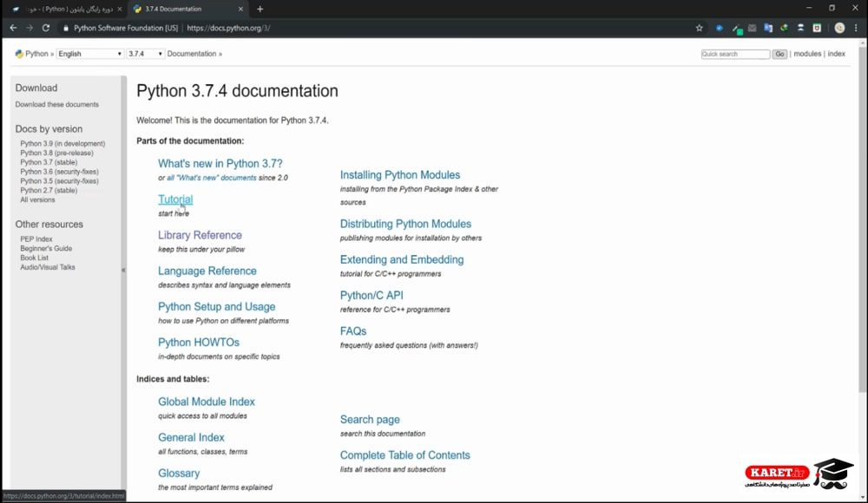Open the blue checkmark extension icon
This screenshot has width=868, height=503.
pyautogui.click(x=719, y=28)
